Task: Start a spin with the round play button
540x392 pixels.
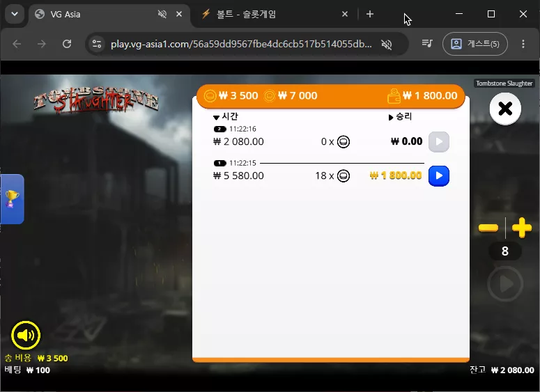Action: pyautogui.click(x=505, y=284)
